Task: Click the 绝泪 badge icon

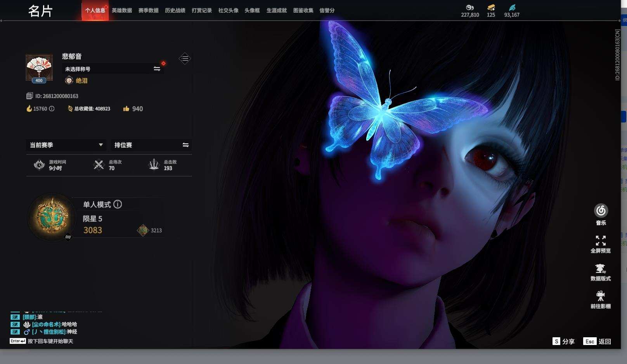Action: pyautogui.click(x=69, y=80)
